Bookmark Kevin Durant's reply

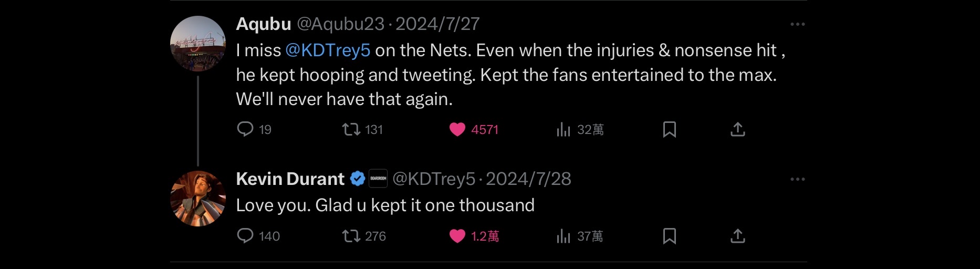tap(670, 236)
